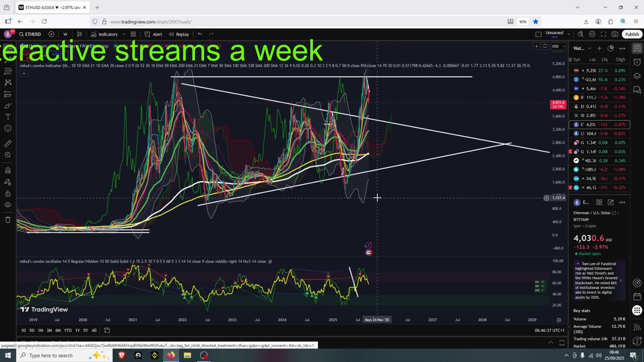Image resolution: width=644 pixels, height=362 pixels.
Task: Remove drawings with the trash icon
Action: [x=8, y=220]
